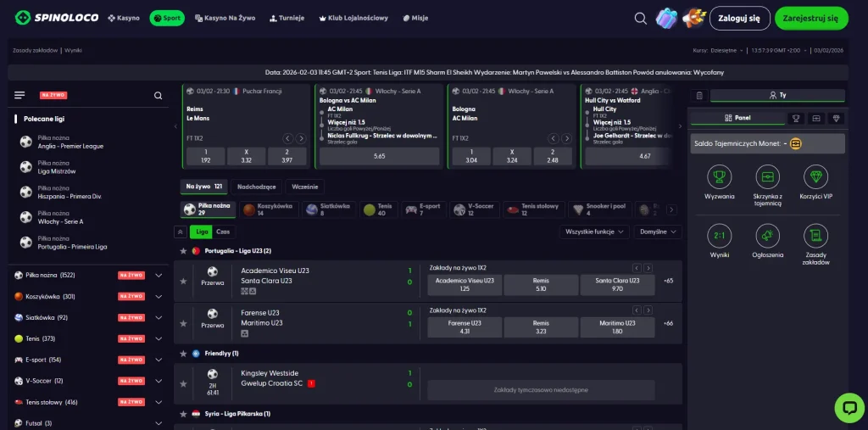Image resolution: width=868 pixels, height=430 pixels.
Task: Open the Wszystkie funkcje dropdown
Action: coord(594,232)
